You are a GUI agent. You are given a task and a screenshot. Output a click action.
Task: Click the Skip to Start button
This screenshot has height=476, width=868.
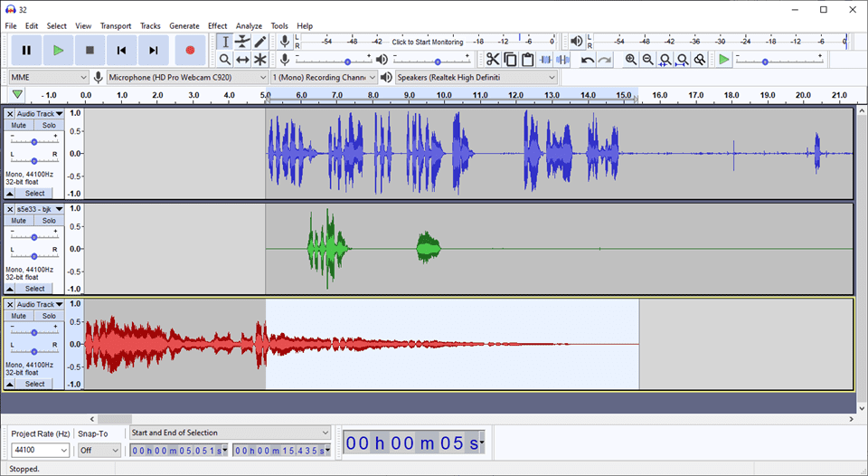click(x=121, y=51)
